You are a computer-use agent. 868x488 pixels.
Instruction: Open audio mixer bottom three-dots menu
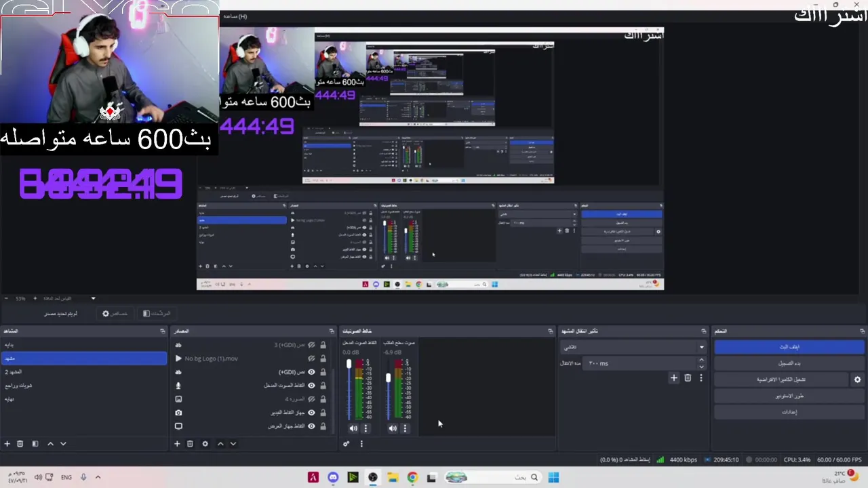(361, 444)
